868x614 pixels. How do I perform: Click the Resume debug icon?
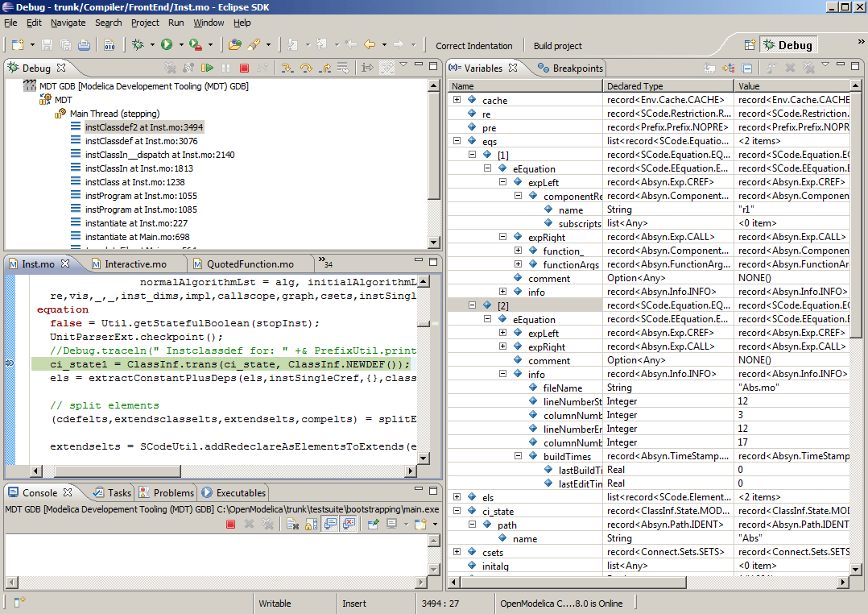click(208, 68)
